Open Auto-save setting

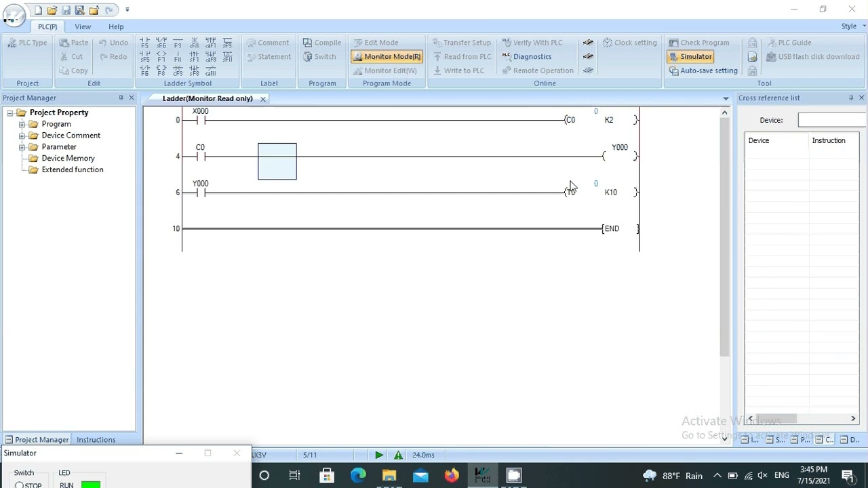(x=703, y=70)
